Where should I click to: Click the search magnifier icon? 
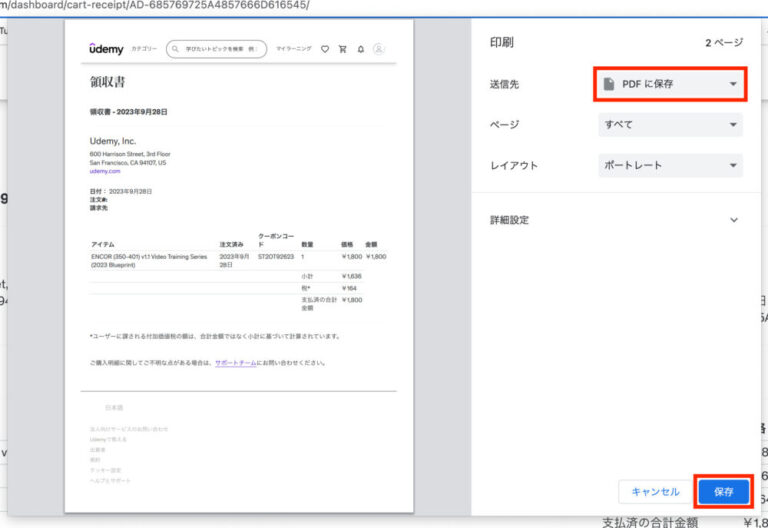[175, 48]
